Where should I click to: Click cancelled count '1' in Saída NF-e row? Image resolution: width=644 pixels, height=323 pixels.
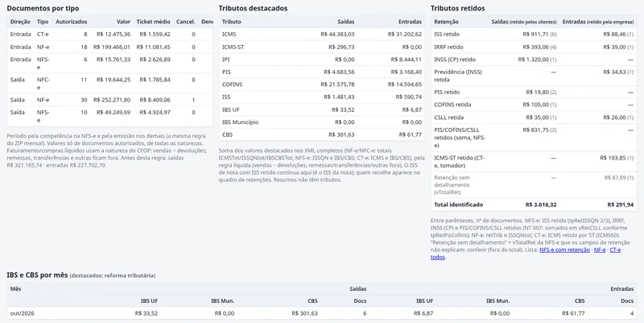193,100
